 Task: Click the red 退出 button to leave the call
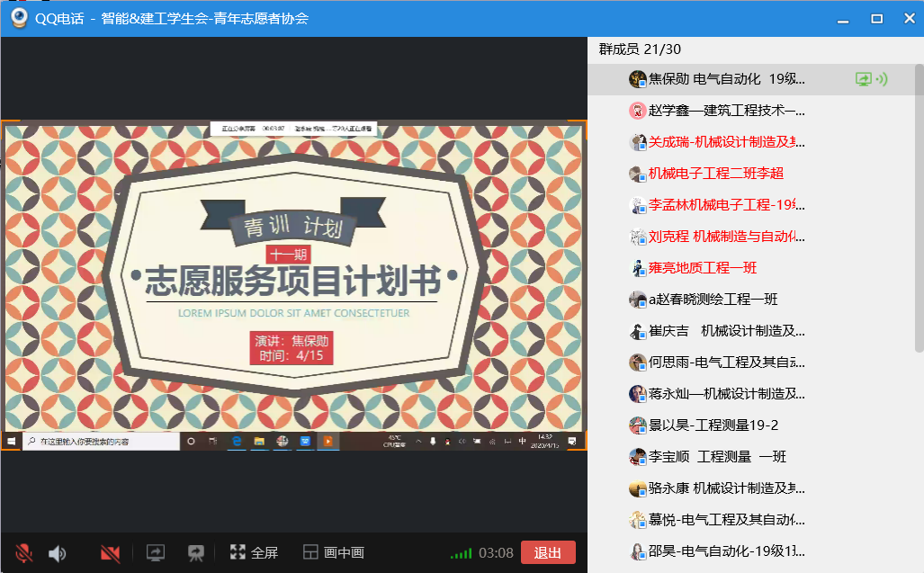[547, 552]
